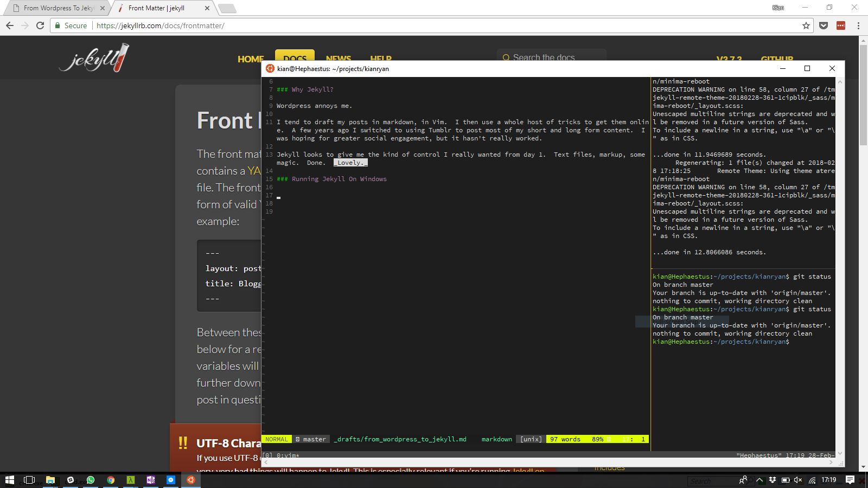
Task: Click the system clock showing 17:19
Action: (x=828, y=480)
